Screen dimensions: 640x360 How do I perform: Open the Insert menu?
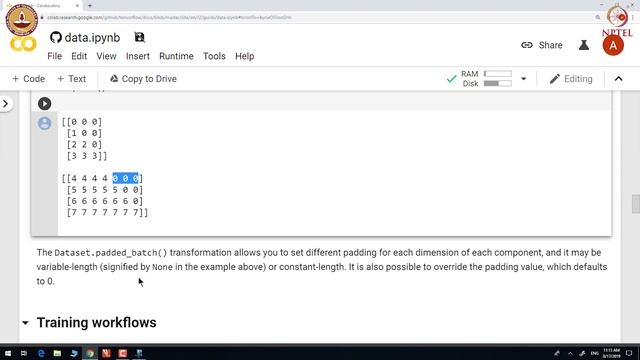(138, 56)
